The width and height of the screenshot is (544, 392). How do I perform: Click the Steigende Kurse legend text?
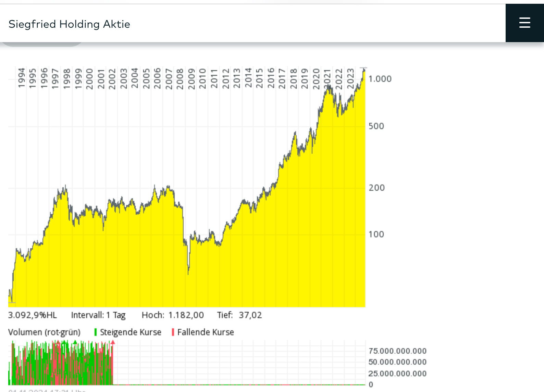pos(131,332)
